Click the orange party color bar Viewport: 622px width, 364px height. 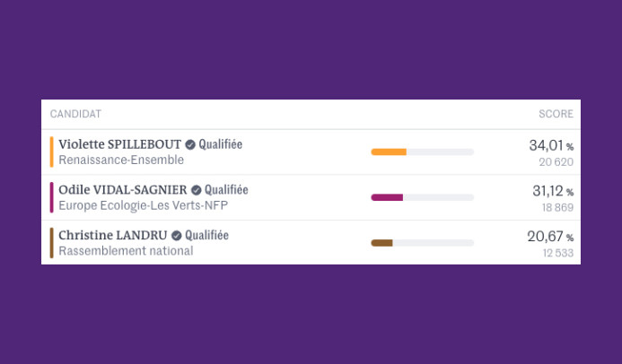point(52,152)
